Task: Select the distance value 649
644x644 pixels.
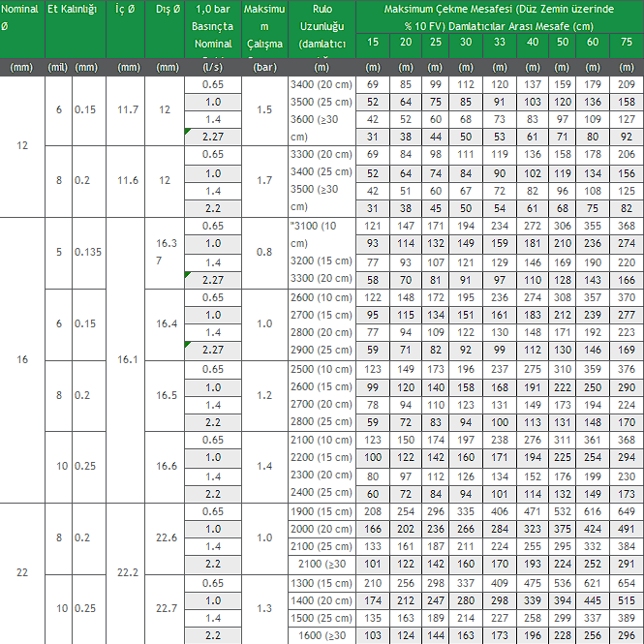Action: pyautogui.click(x=627, y=511)
